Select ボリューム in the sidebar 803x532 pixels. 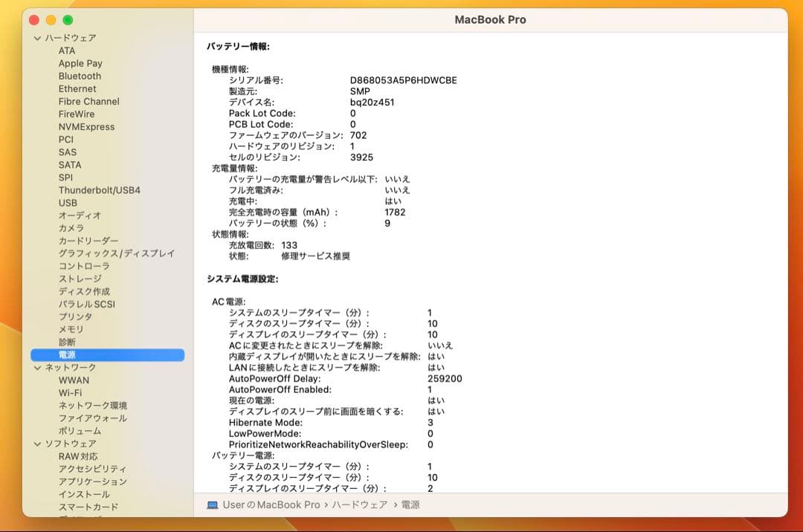point(80,431)
